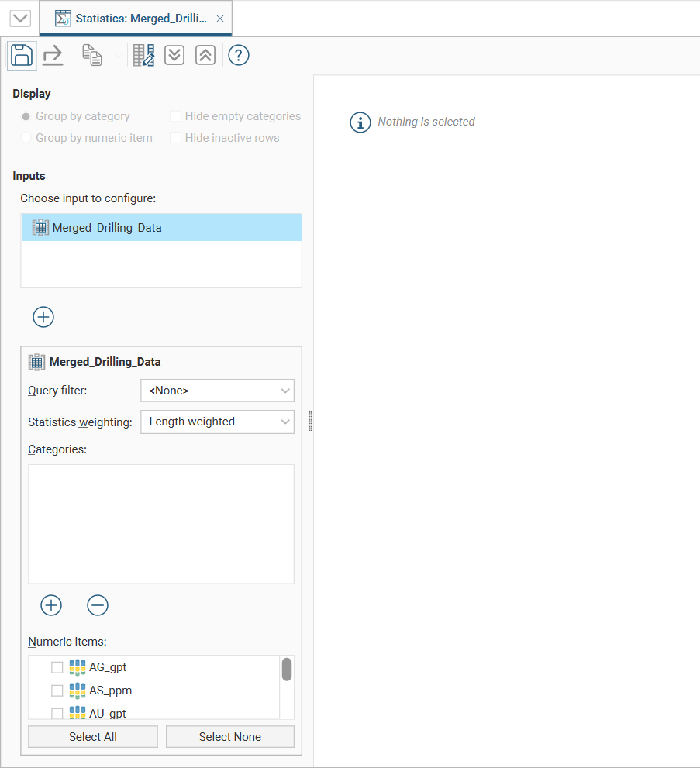Collapse all rows with double-up chevron
The image size is (700, 768).
point(205,55)
